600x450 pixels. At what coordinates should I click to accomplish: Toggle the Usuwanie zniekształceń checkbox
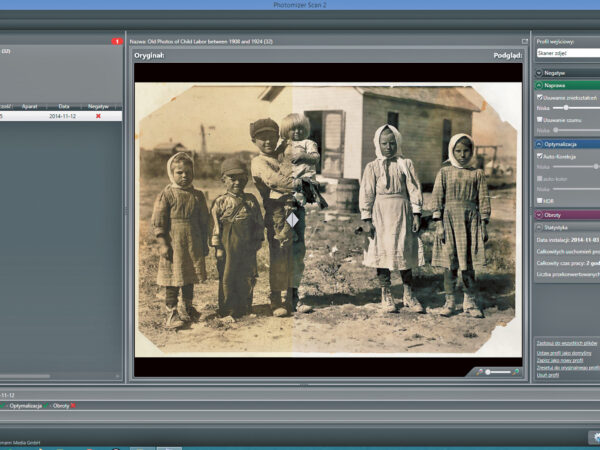tap(540, 98)
